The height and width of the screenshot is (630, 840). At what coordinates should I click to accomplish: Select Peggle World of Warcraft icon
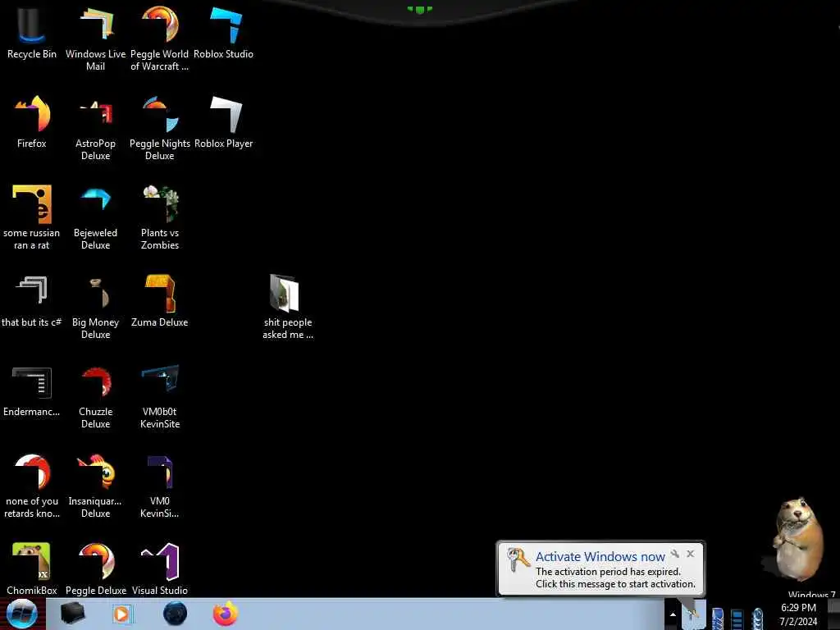click(x=160, y=38)
